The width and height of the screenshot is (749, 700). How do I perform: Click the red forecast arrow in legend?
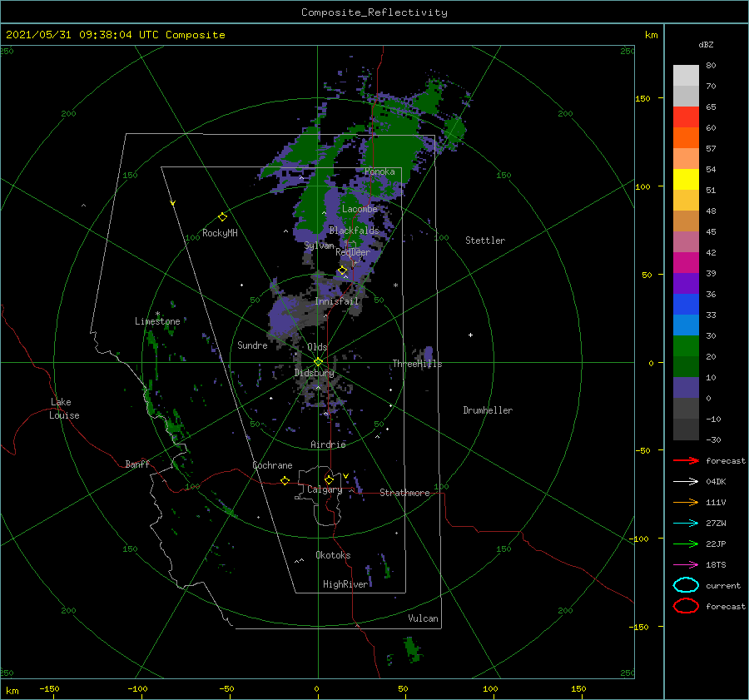tap(686, 460)
